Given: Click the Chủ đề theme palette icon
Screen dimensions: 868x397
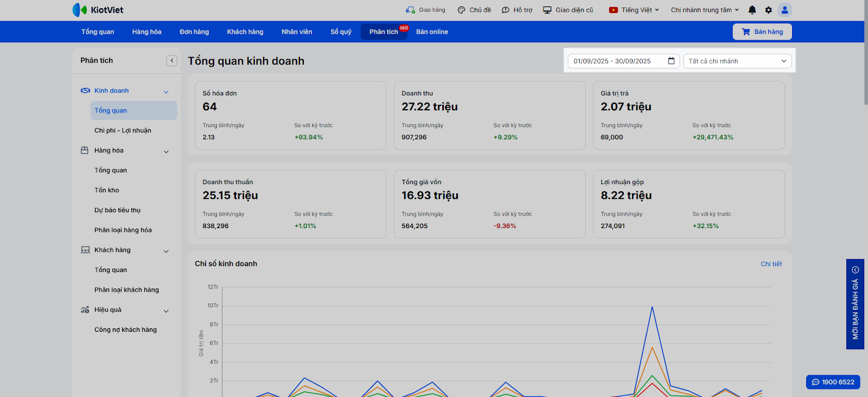Looking at the screenshot, I should pos(461,10).
